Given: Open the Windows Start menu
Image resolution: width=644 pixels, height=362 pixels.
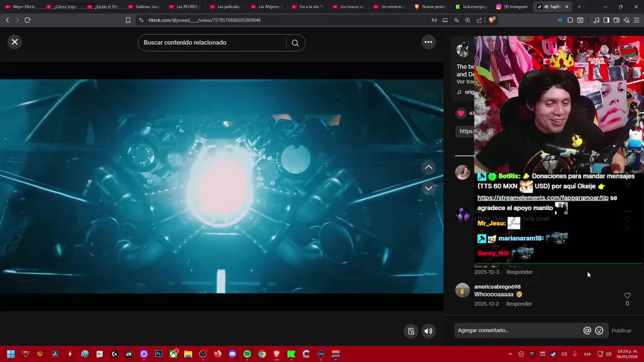Looking at the screenshot, I should coord(11,354).
